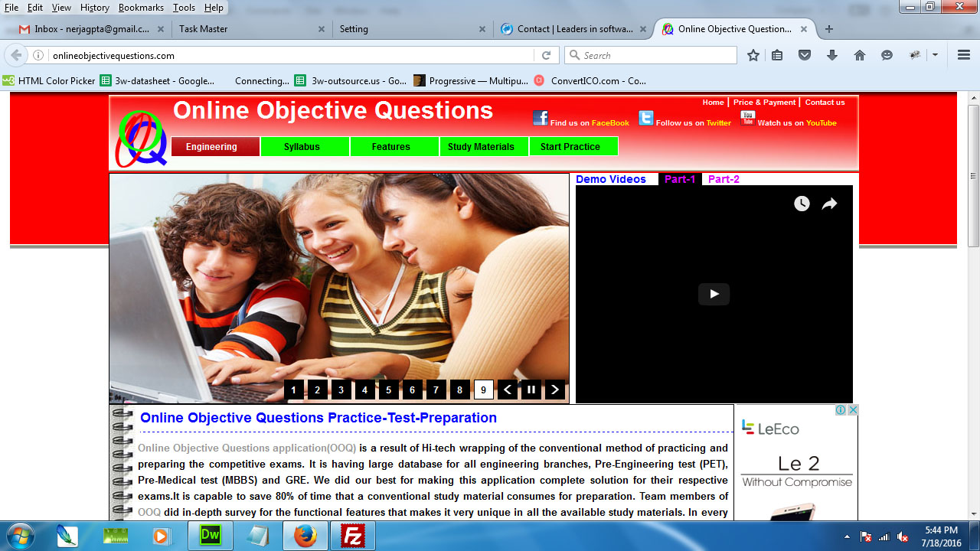Open the Price & Payment link
Viewport: 980px width, 551px height.
764,103
